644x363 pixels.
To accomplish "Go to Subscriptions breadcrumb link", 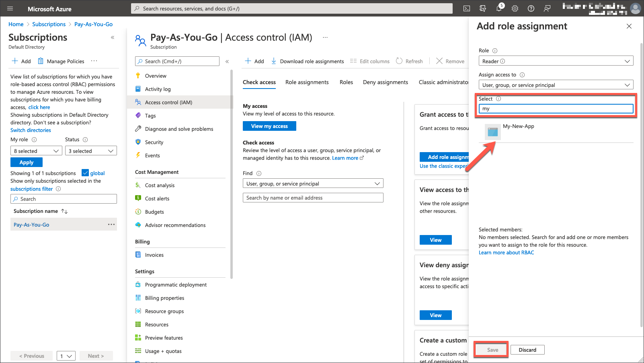I will pos(49,24).
